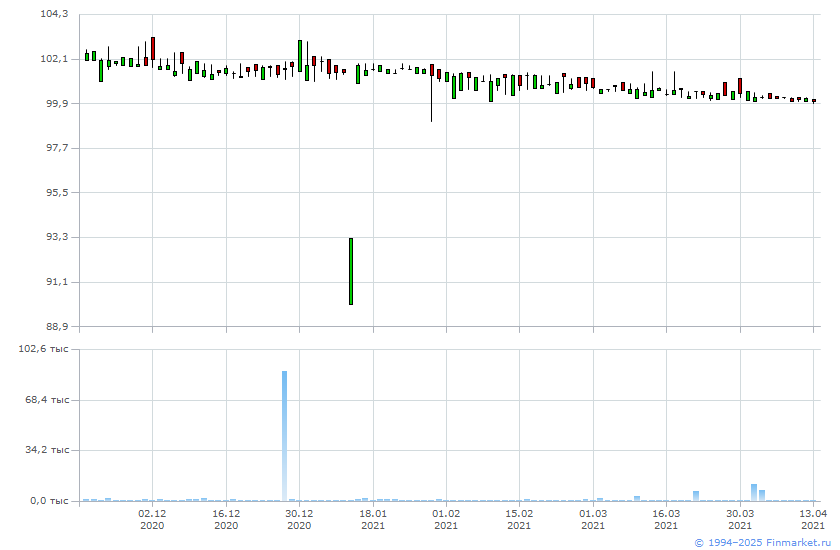Click price axis label 99,9

click(x=57, y=103)
